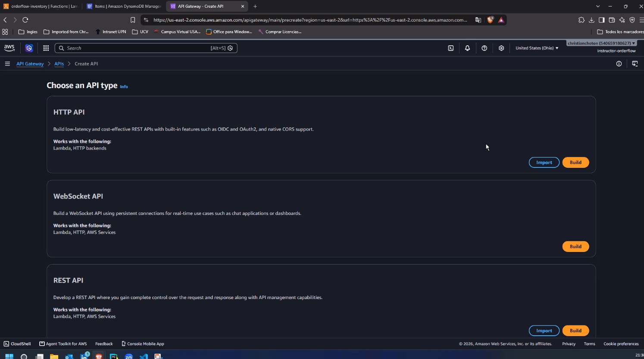This screenshot has width=644, height=359.
Task: Switch to the orderflow-inventory Lambda tab
Action: (41, 6)
